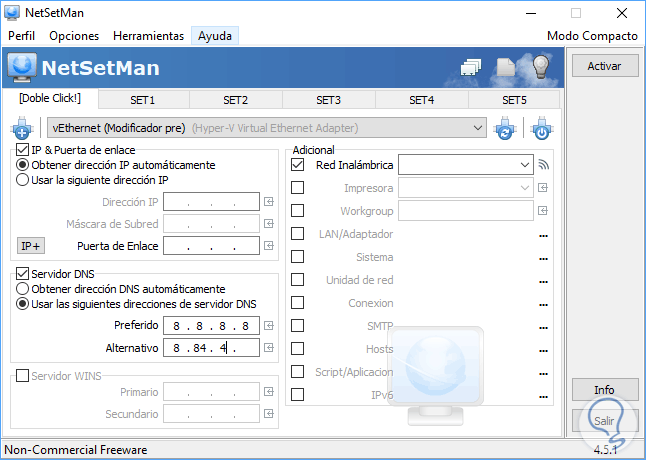Open the IPv6 ellipsis settings
Screen dimensions: 646x460
point(543,397)
